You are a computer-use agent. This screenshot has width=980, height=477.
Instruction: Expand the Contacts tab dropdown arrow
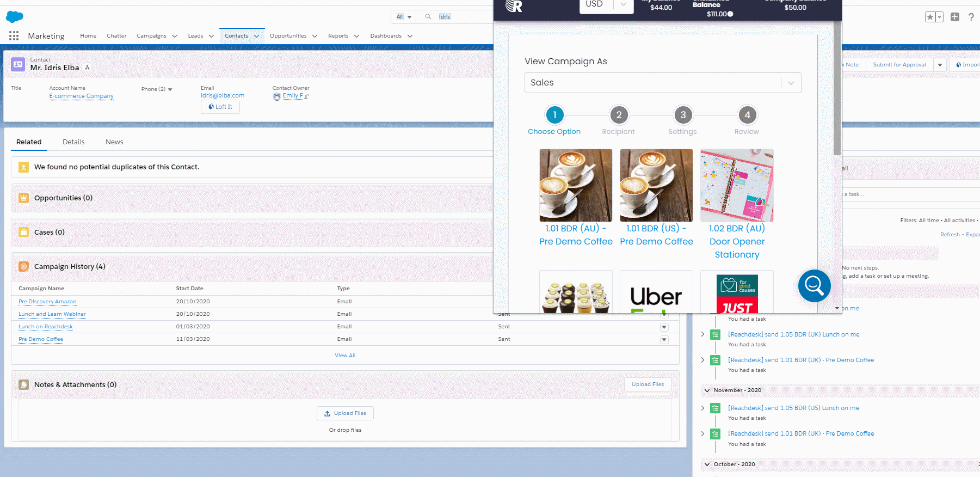256,36
